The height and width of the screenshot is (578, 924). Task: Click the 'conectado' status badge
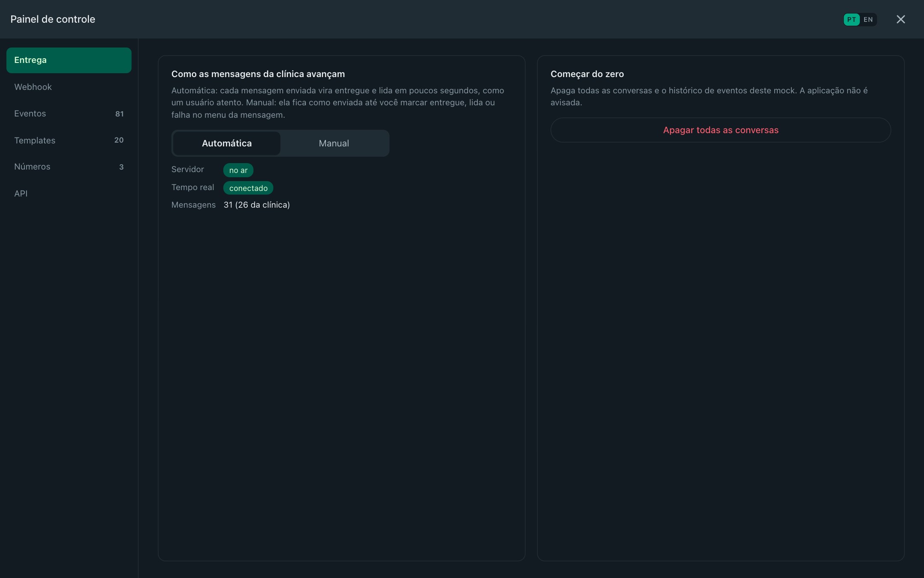coord(248,188)
